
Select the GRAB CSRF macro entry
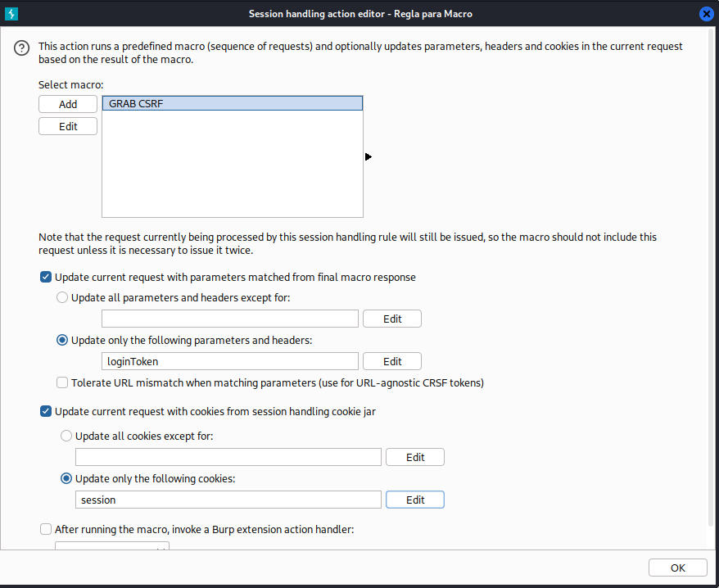point(233,104)
